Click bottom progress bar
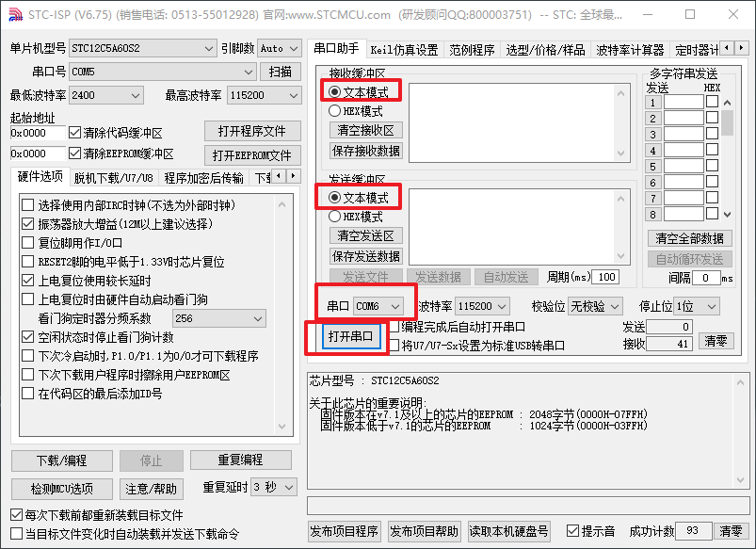 pos(528,506)
